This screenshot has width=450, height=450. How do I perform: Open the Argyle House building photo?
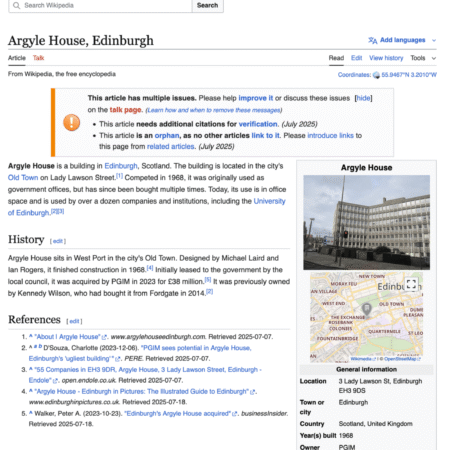pyautogui.click(x=366, y=222)
